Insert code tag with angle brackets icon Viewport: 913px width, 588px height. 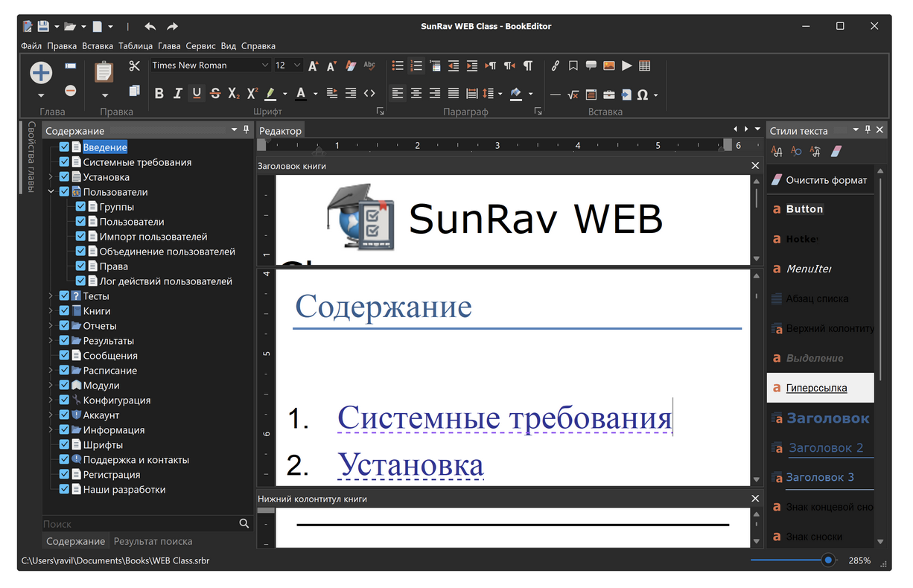(x=369, y=94)
